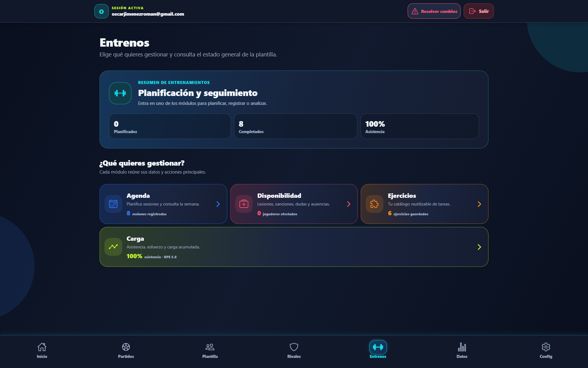Click the email oscarjimenezroman@gmail.com
This screenshot has height=368, width=588.
(148, 14)
